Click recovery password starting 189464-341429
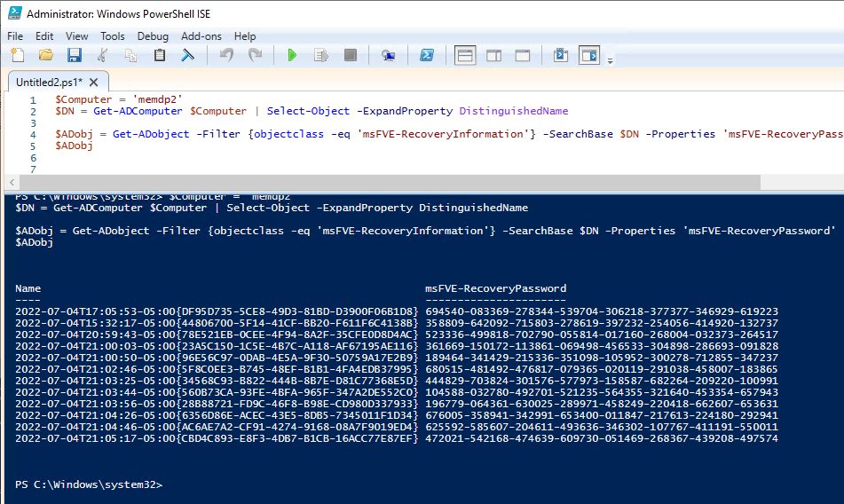The image size is (844, 504). [602, 358]
